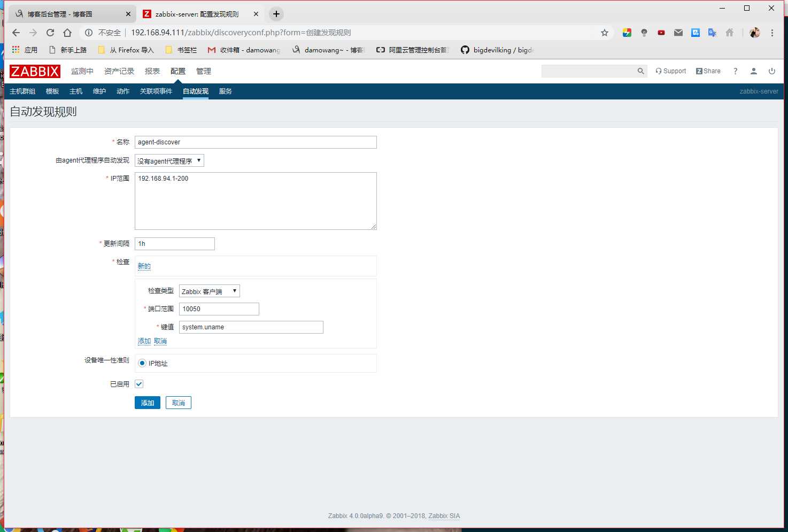Screen dimensions: 788x532
Task: Click the Chrome profile avatar
Action: 755,33
